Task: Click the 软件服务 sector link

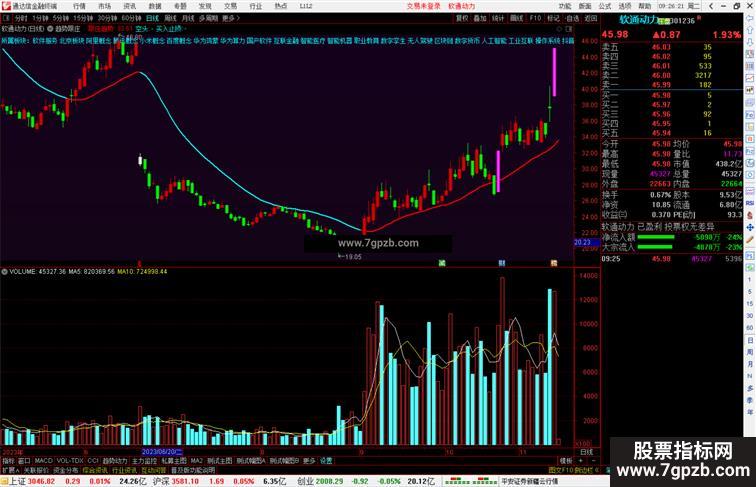Action: [45, 41]
